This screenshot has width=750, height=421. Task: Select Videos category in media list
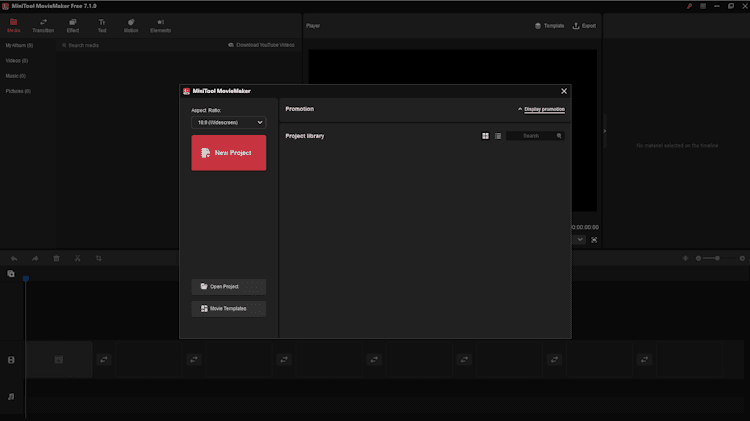tap(18, 60)
